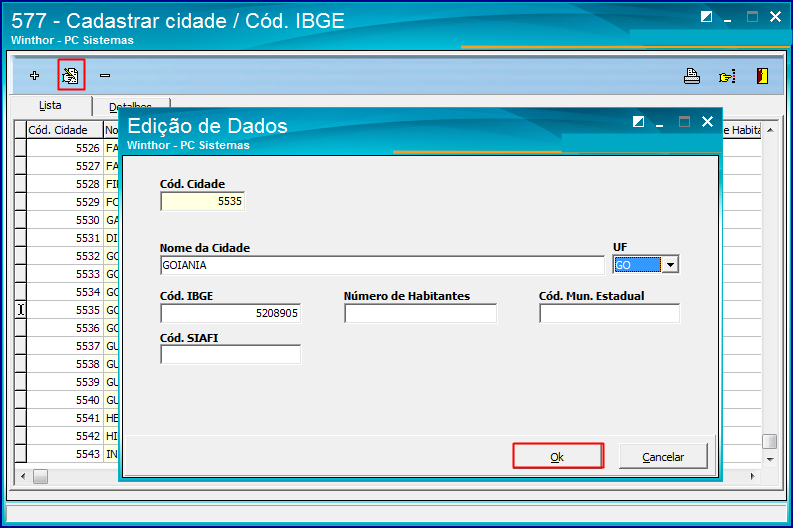Click the Número de Habitantes field
Viewport: 793px width, 528px height.
(x=421, y=313)
